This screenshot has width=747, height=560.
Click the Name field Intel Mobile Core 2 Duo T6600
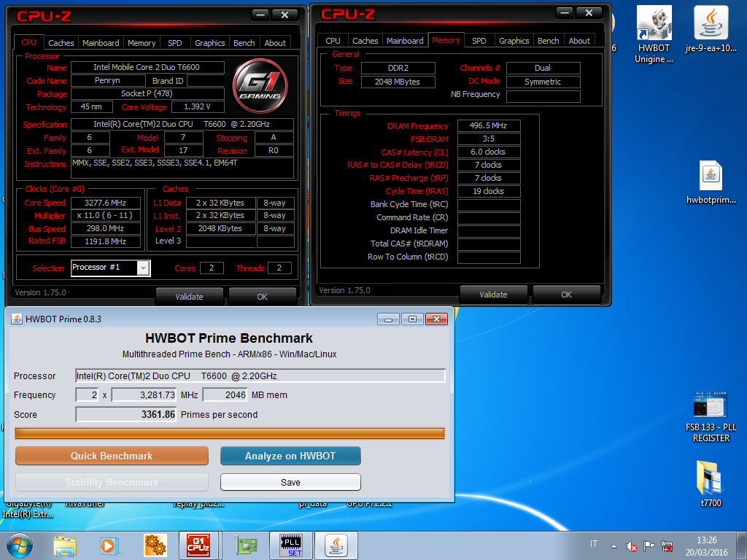point(147,67)
